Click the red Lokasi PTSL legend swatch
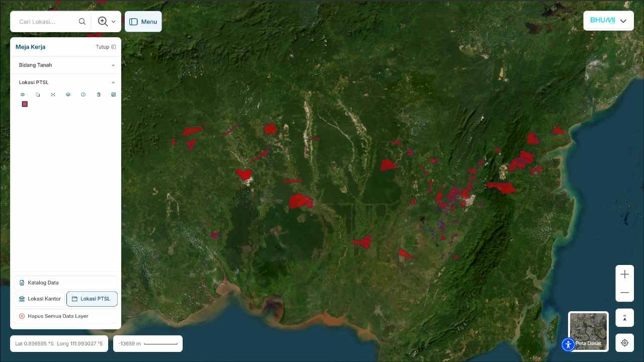This screenshot has width=644, height=362. (x=25, y=104)
